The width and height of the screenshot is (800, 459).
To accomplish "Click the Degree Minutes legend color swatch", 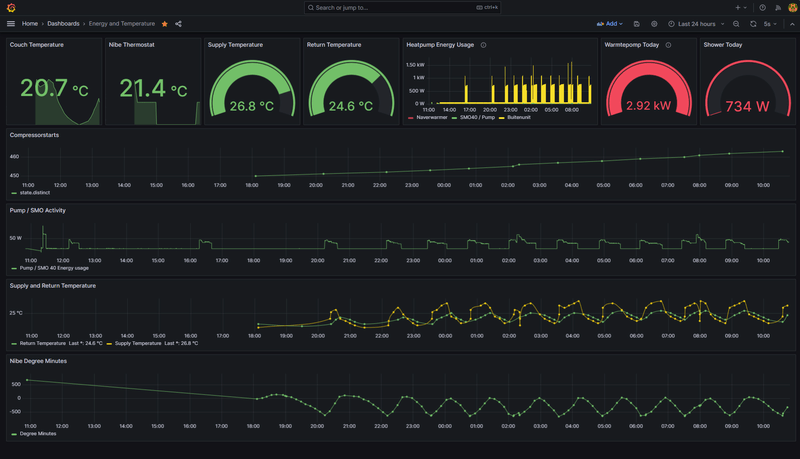I will point(14,434).
